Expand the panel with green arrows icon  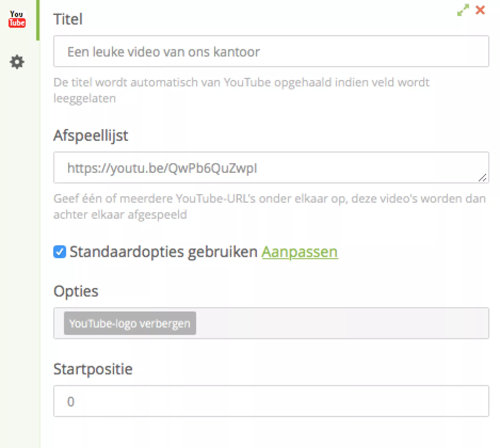pyautogui.click(x=463, y=10)
